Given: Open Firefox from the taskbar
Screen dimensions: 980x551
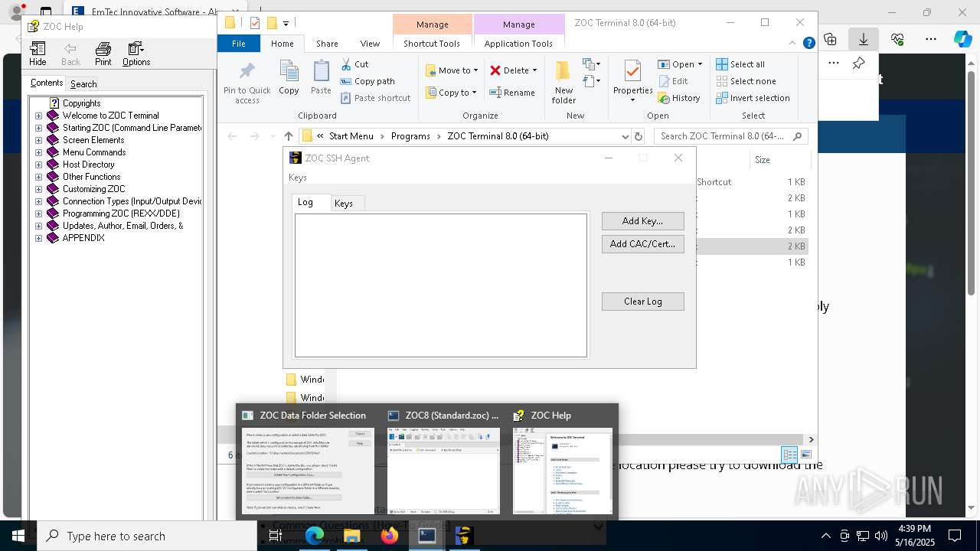Looking at the screenshot, I should [x=390, y=536].
